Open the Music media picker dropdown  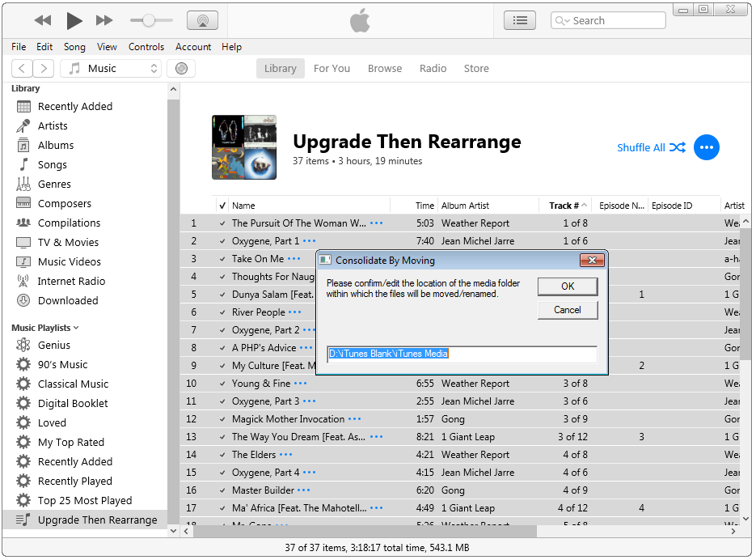click(111, 69)
